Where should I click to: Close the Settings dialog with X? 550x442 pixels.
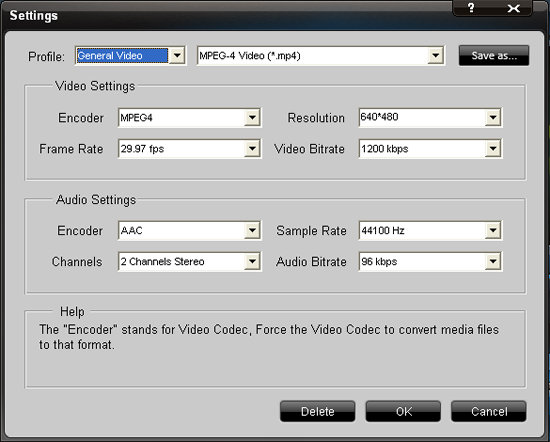pyautogui.click(x=514, y=8)
